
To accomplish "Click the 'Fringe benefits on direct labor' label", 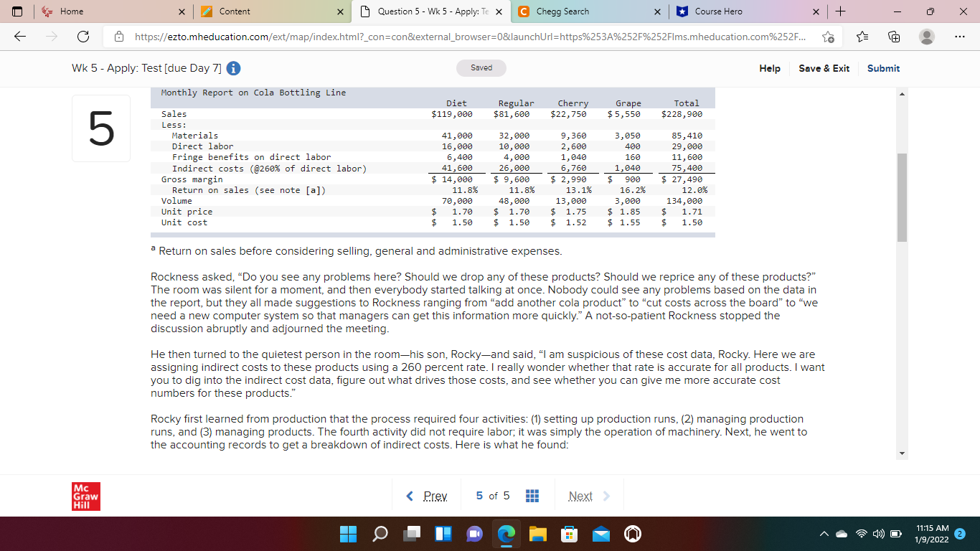I will 251,157.
